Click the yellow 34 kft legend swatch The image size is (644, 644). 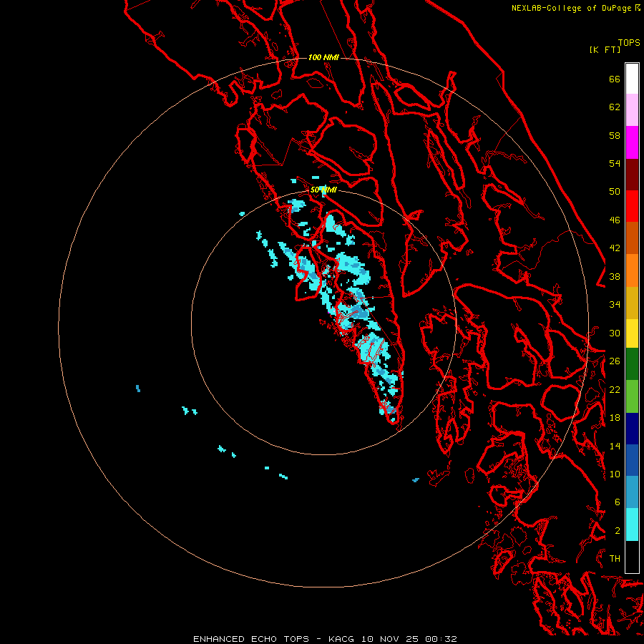(632, 333)
